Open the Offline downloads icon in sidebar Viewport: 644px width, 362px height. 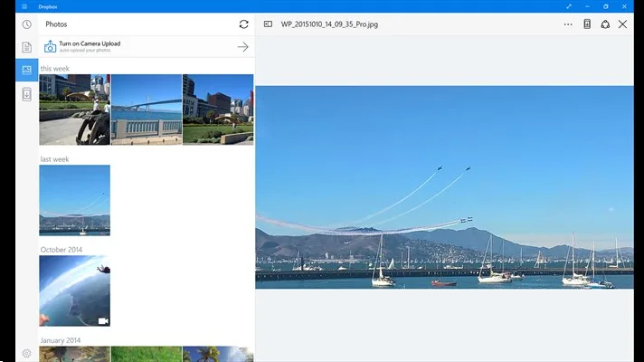tap(27, 94)
